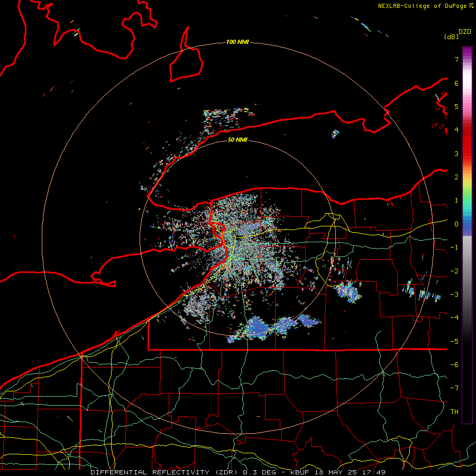This screenshot has height=476, width=476.
Task: Click the pink-white portion of the color bar
Action: pos(467,88)
